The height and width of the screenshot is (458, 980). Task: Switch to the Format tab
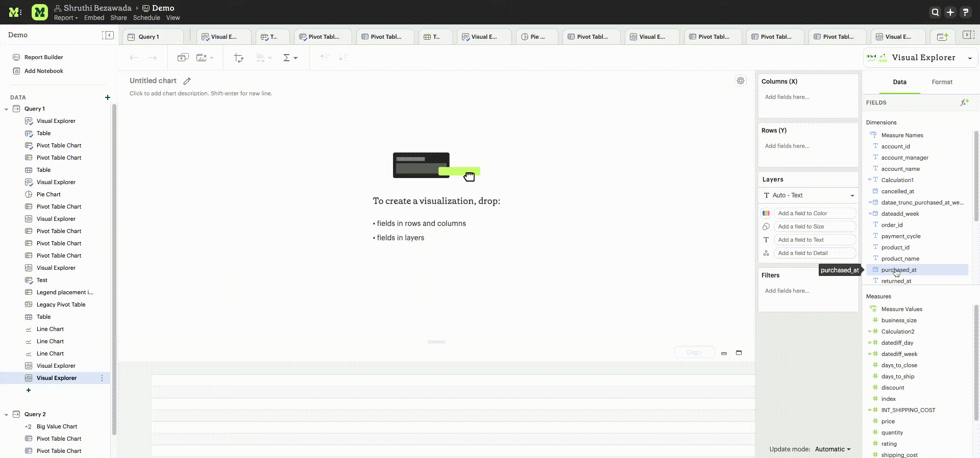pos(942,82)
